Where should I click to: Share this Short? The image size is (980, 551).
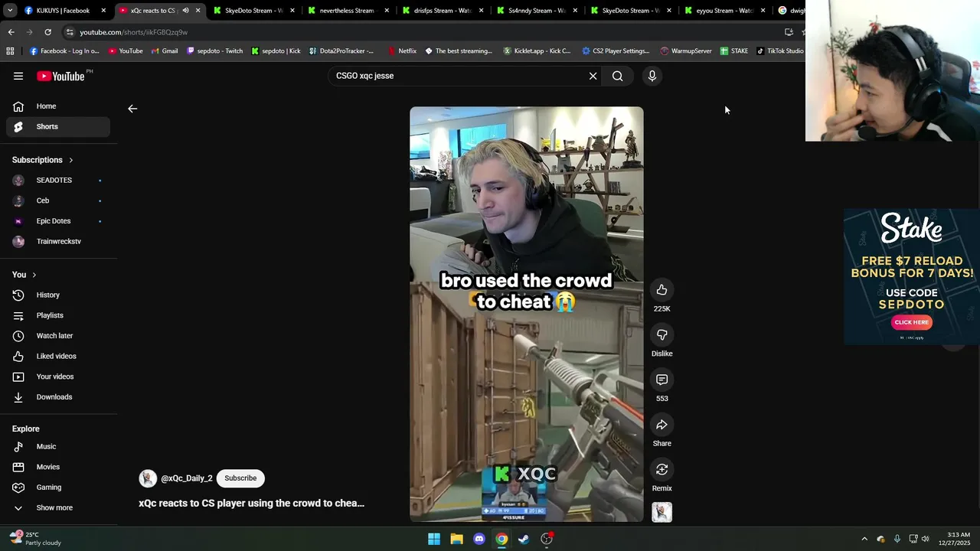pyautogui.click(x=661, y=425)
